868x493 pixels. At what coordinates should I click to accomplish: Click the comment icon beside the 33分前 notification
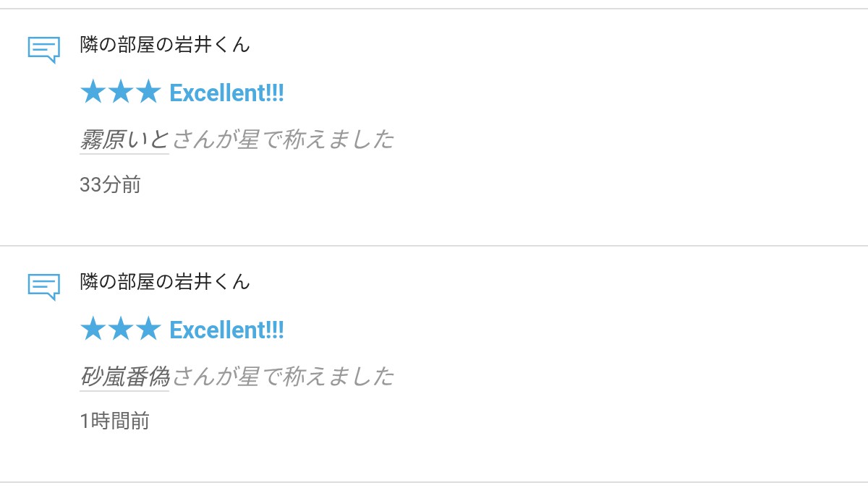pos(43,50)
